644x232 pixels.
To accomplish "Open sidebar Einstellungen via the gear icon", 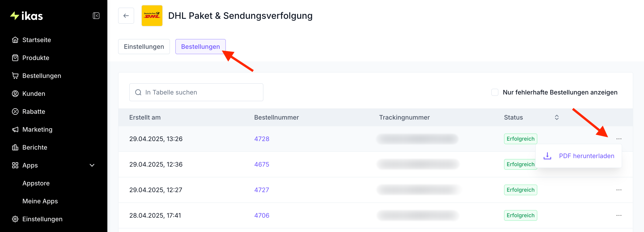I will (15, 219).
